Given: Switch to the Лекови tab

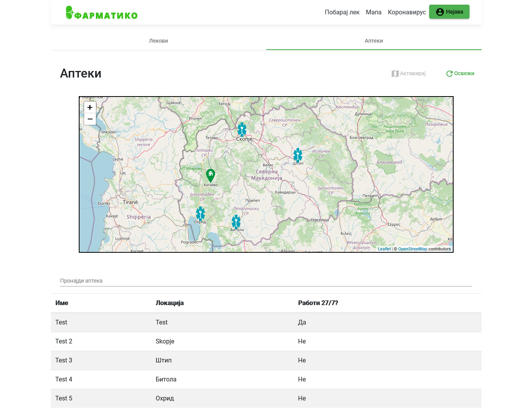Looking at the screenshot, I should pyautogui.click(x=158, y=41).
